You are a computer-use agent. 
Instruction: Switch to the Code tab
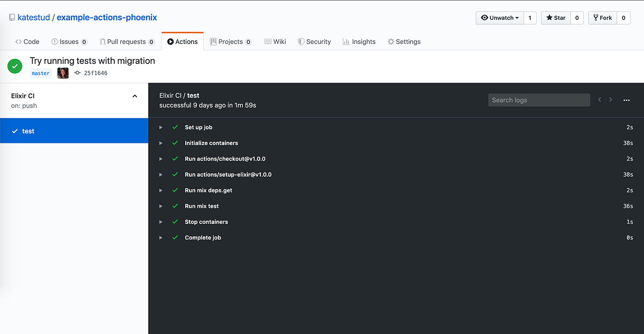(27, 41)
